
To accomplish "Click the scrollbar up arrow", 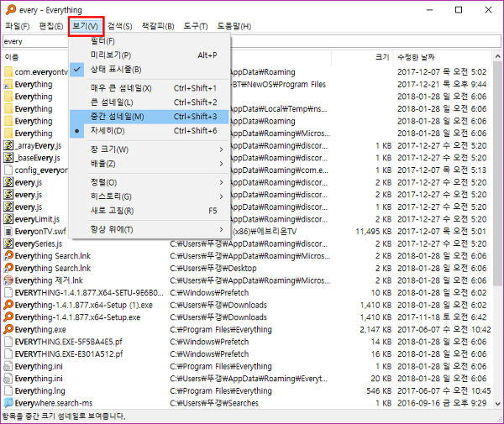I will tap(497, 56).
